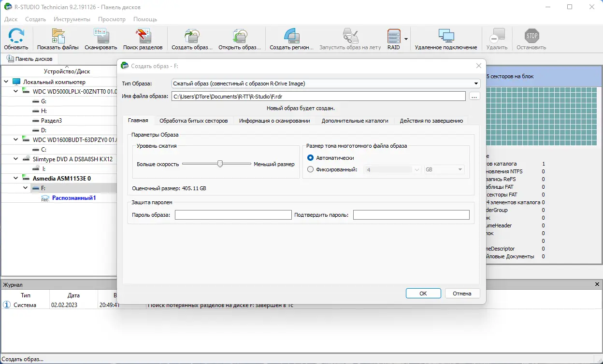This screenshot has width=603, height=364.
Task: Click the Локальный компьютер computer icon
Action: [x=16, y=82]
